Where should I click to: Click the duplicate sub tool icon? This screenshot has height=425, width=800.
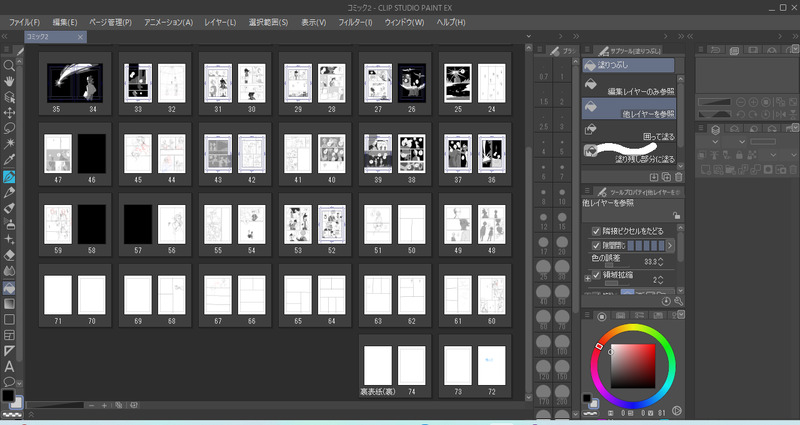pyautogui.click(x=666, y=177)
